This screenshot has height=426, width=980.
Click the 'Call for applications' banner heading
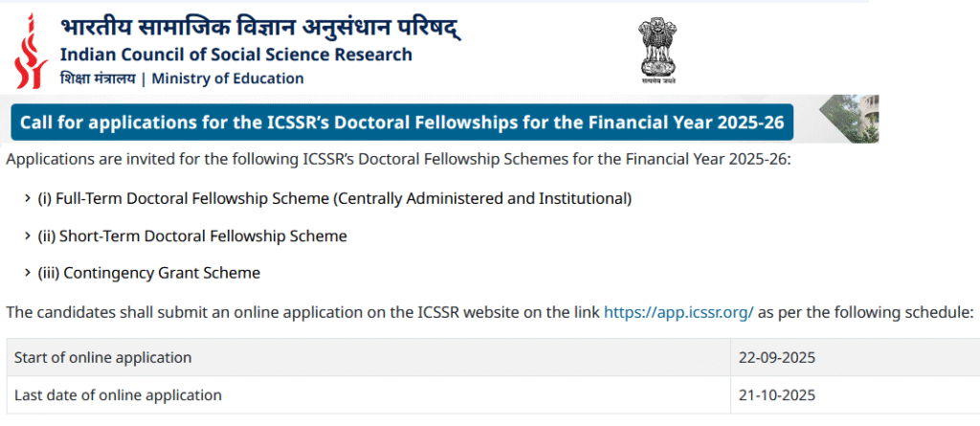pyautogui.click(x=402, y=123)
